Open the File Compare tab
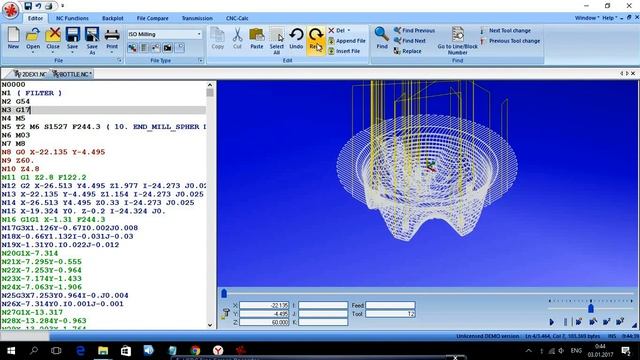 tap(152, 18)
